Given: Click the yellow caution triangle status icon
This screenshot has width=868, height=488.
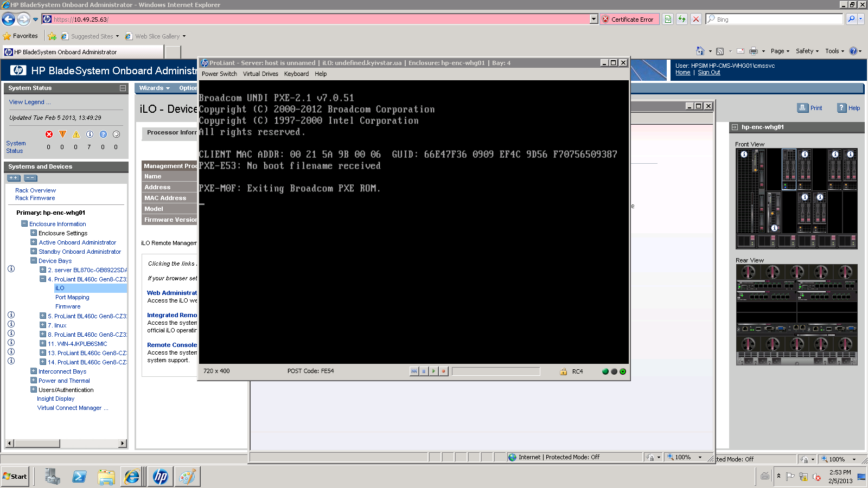Looking at the screenshot, I should coord(76,134).
